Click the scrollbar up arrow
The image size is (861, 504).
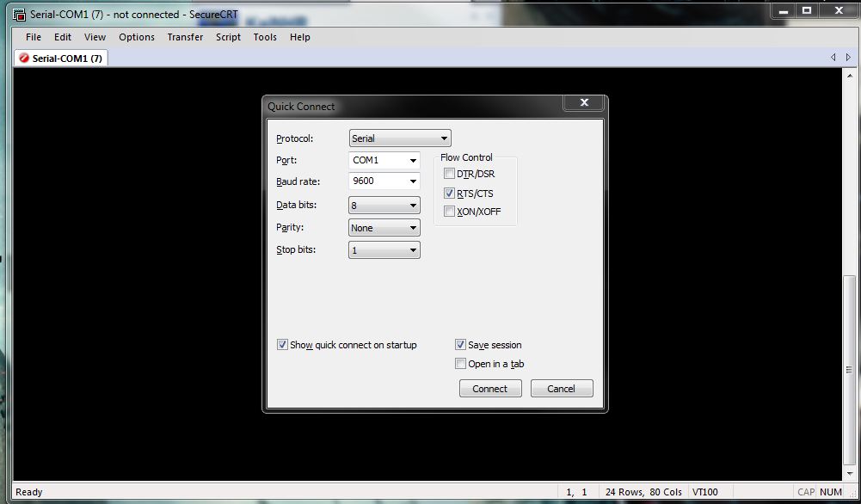point(850,75)
